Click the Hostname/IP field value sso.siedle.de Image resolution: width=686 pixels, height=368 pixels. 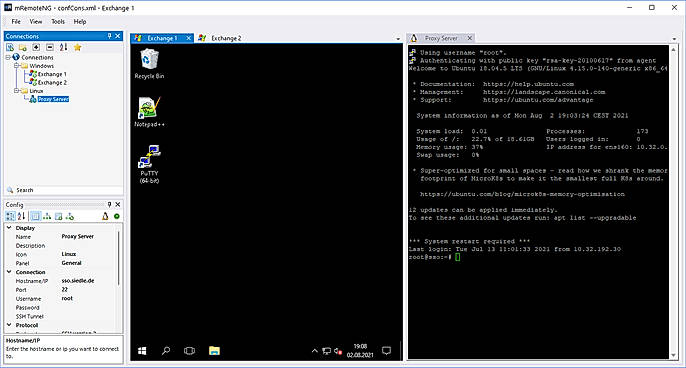(78, 280)
